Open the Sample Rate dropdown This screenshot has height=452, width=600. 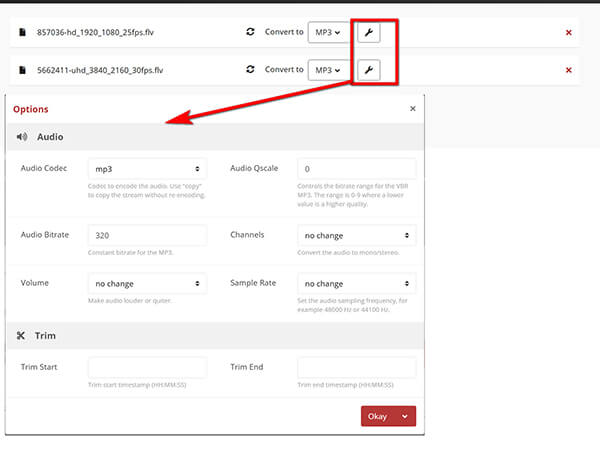coord(357,283)
